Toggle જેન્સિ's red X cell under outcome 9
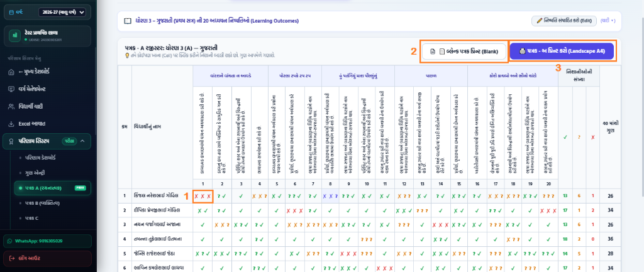644x272 pixels. pos(348,253)
